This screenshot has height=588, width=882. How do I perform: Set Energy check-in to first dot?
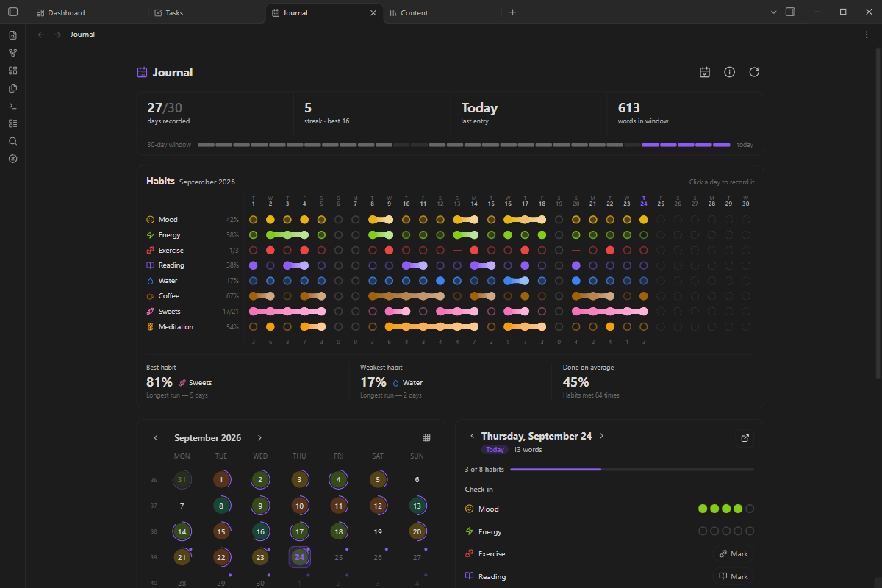703,531
